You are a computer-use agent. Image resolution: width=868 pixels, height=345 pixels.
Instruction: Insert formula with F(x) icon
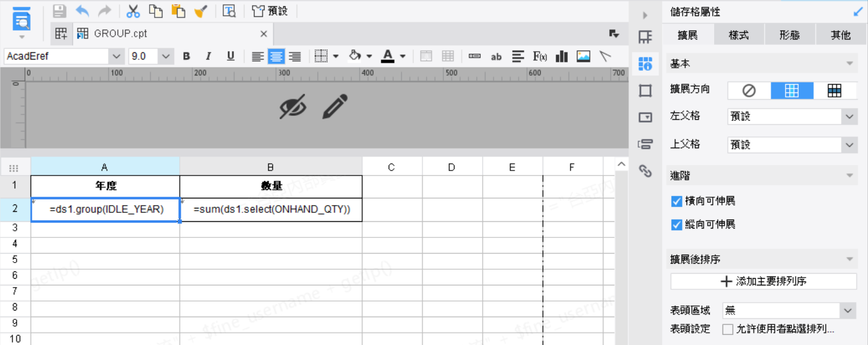coord(540,56)
